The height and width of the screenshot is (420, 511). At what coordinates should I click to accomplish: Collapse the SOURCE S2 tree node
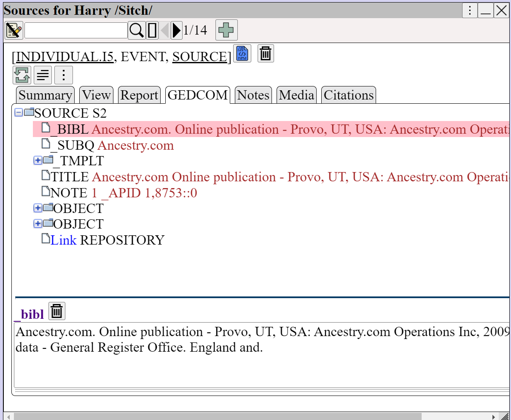click(19, 113)
